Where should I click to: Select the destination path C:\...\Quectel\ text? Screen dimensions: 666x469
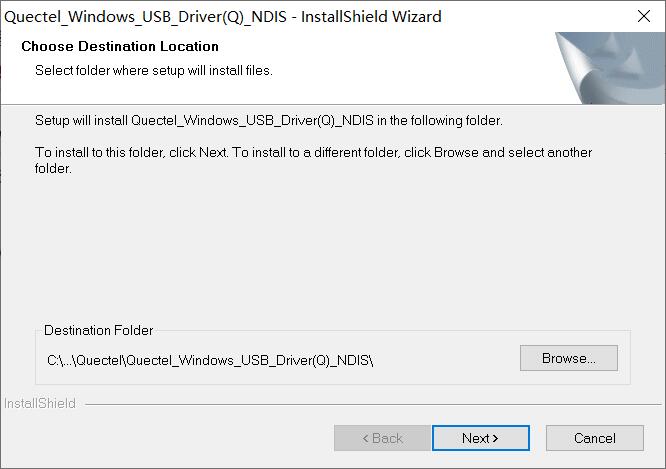[210, 360]
